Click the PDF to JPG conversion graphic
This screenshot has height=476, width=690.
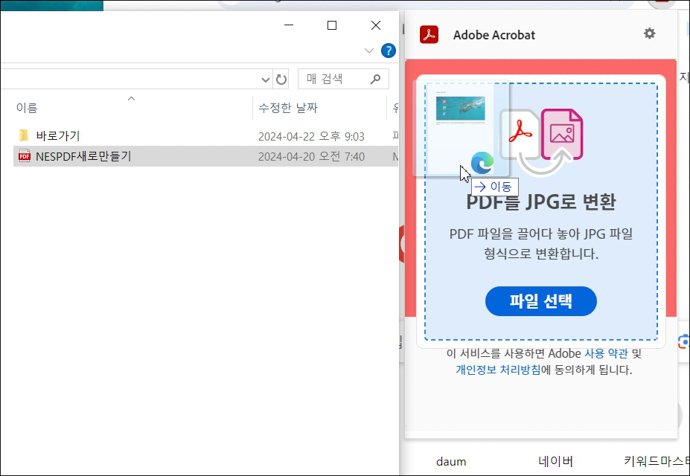(x=542, y=141)
